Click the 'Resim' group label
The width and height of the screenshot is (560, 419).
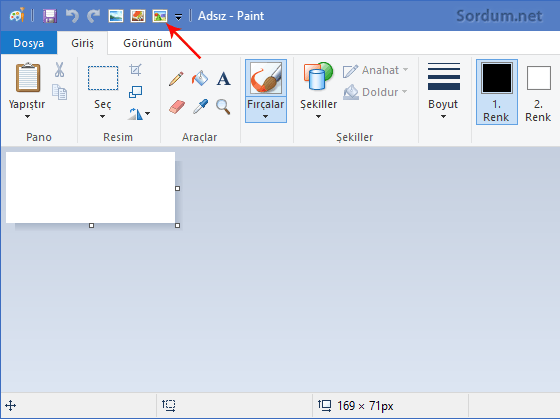118,137
